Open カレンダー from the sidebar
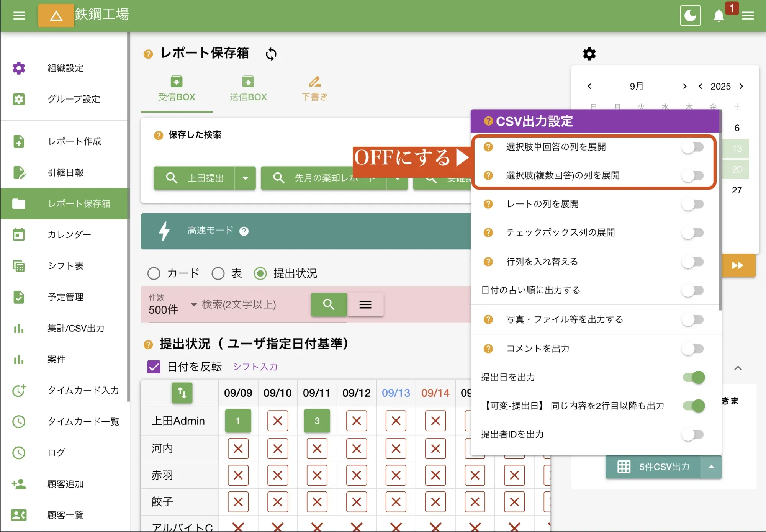766x532 pixels. pos(69,234)
